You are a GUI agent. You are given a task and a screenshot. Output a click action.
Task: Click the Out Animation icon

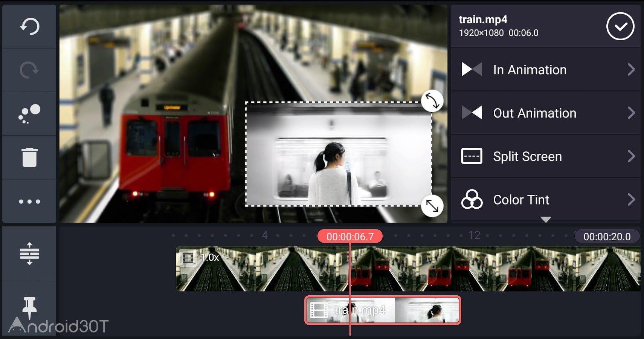(472, 113)
